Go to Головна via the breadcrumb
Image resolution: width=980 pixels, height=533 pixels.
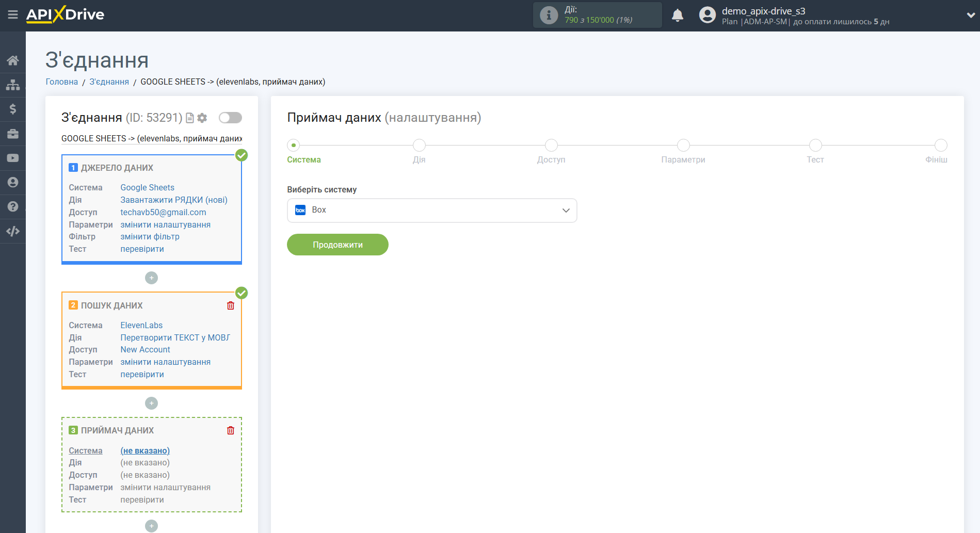pos(61,82)
